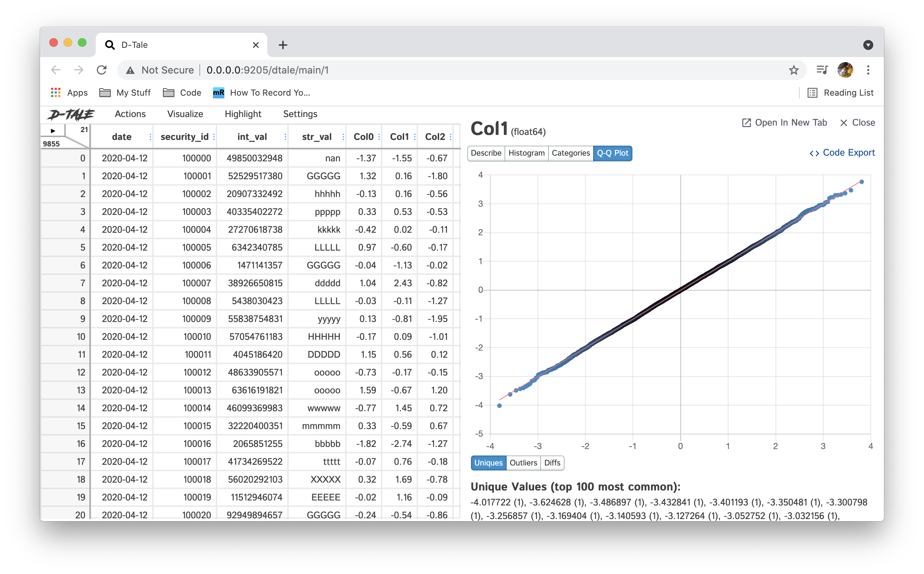Screen dimensions: 924x574
Task: Select the Diffs toggle button
Action: [552, 463]
